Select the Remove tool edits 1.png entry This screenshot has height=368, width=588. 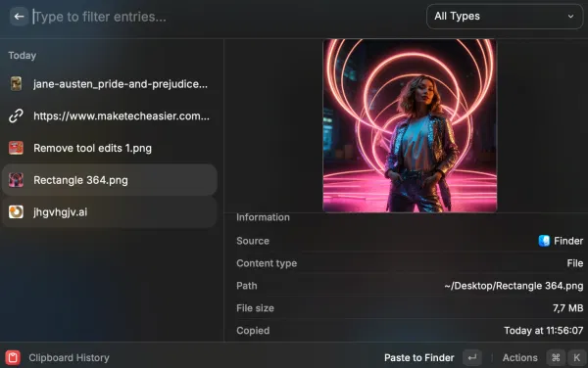coord(110,148)
